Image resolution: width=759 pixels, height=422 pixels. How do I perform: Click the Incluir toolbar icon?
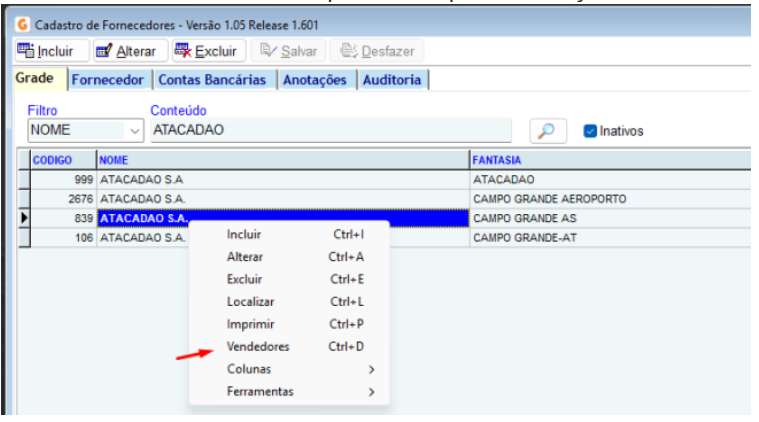tap(25, 50)
